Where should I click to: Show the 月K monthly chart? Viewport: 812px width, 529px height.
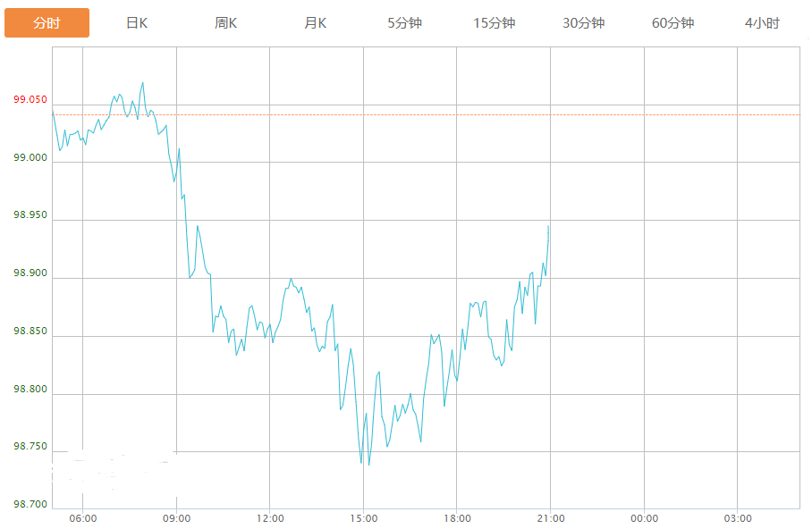point(316,23)
